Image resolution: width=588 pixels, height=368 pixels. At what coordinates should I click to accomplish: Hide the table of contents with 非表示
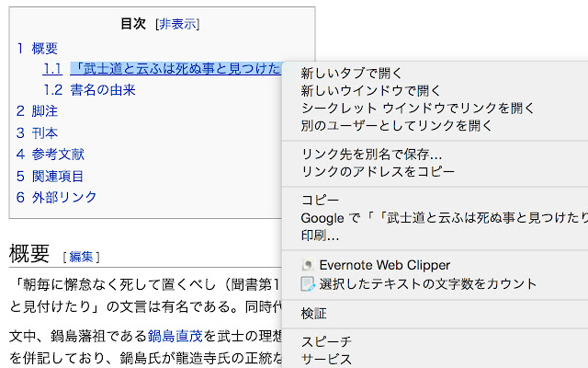(177, 24)
